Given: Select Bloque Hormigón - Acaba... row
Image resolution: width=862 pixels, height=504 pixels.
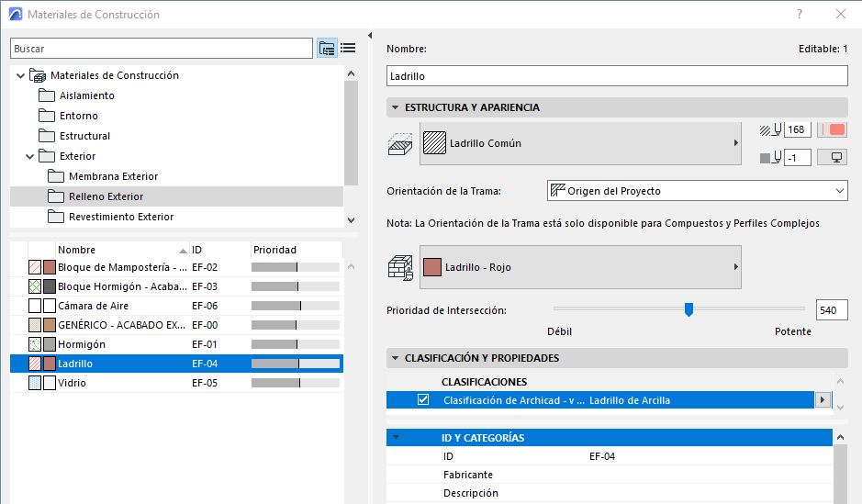Looking at the screenshot, I should [x=176, y=286].
